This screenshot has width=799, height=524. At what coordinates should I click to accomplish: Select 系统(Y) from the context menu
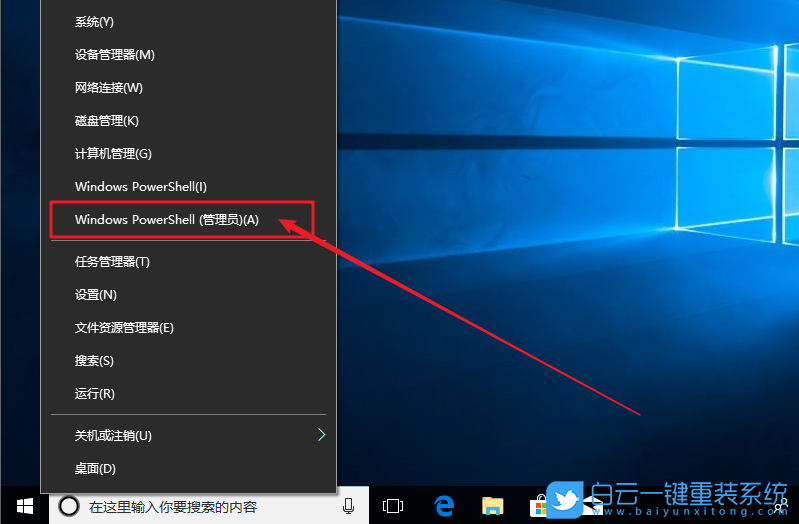95,21
